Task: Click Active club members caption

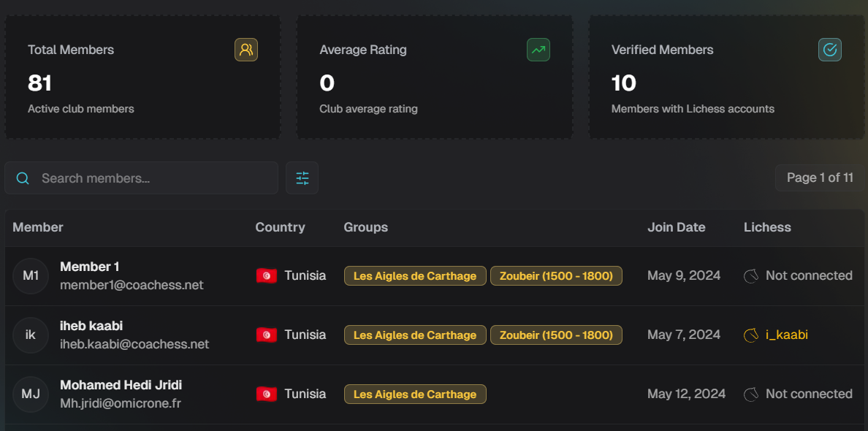Action: 81,109
